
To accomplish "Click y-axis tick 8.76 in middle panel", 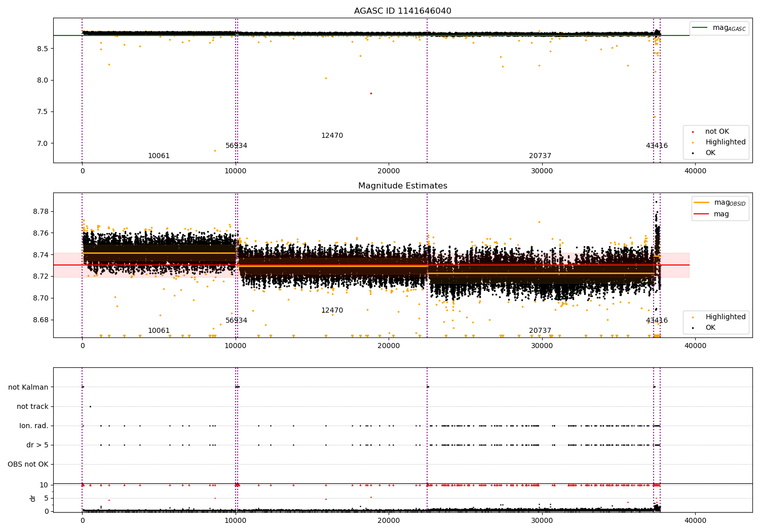I will 41,234.
